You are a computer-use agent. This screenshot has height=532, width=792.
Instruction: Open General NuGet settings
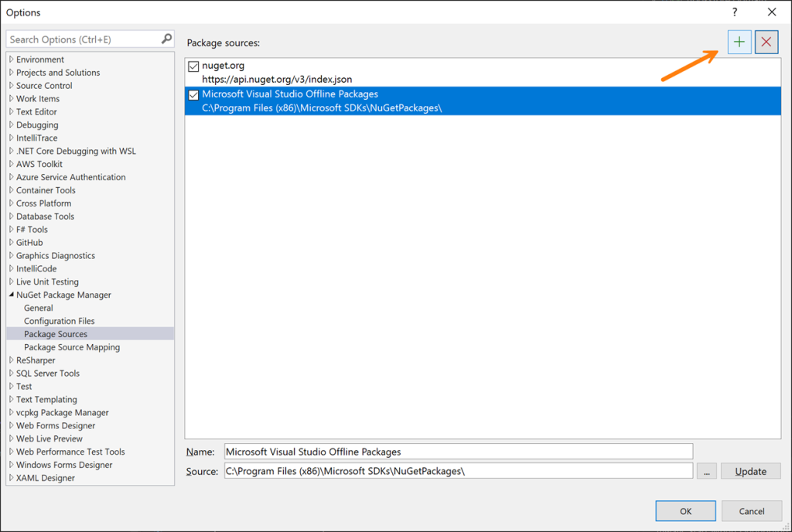(x=37, y=307)
